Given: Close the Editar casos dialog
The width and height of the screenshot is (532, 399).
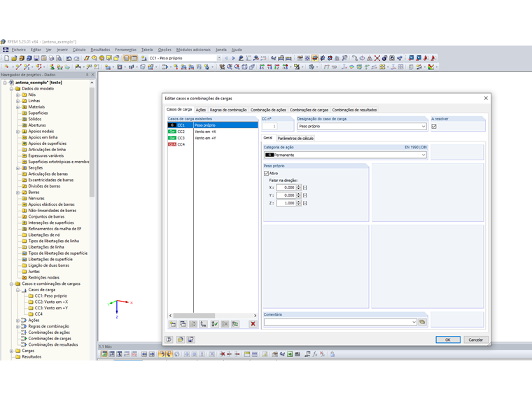Looking at the screenshot, I should pos(486,98).
